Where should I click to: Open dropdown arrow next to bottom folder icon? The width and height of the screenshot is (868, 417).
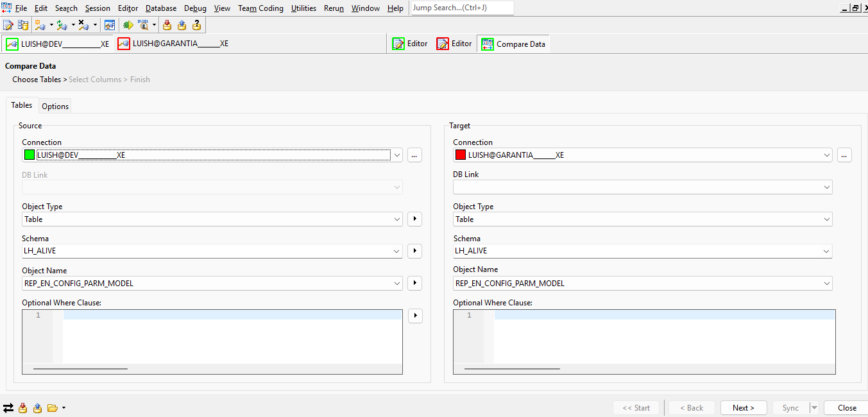pos(64,408)
